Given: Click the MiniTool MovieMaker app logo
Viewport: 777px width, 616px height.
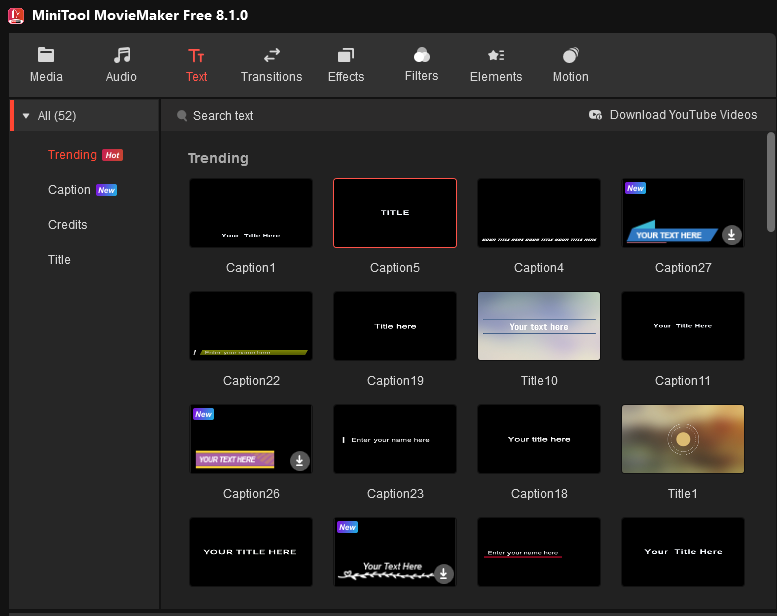Looking at the screenshot, I should pos(16,15).
